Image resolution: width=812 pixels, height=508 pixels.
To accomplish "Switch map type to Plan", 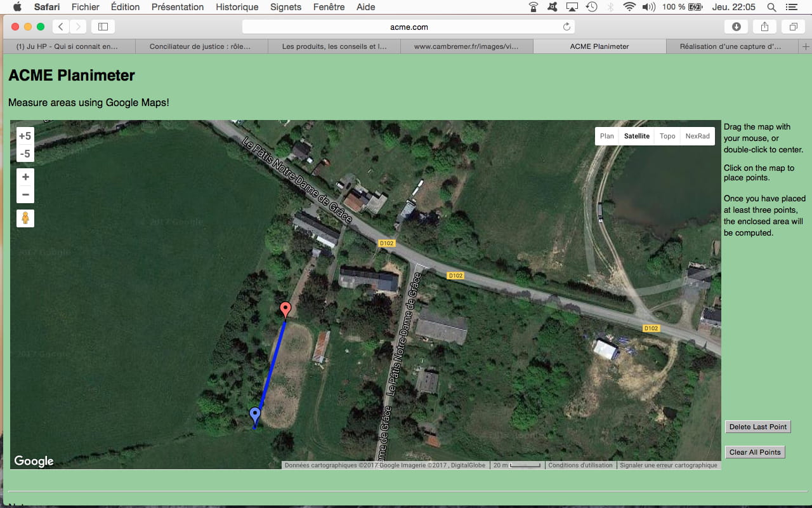I will (x=607, y=136).
